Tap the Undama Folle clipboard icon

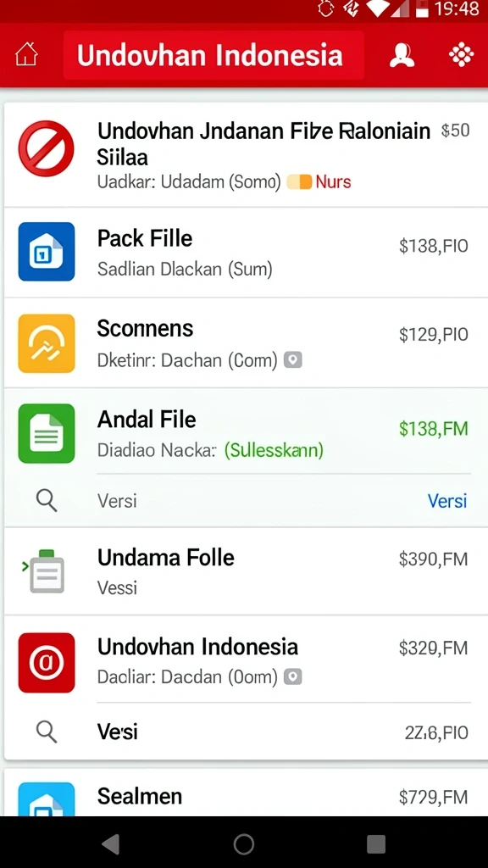coord(44,571)
